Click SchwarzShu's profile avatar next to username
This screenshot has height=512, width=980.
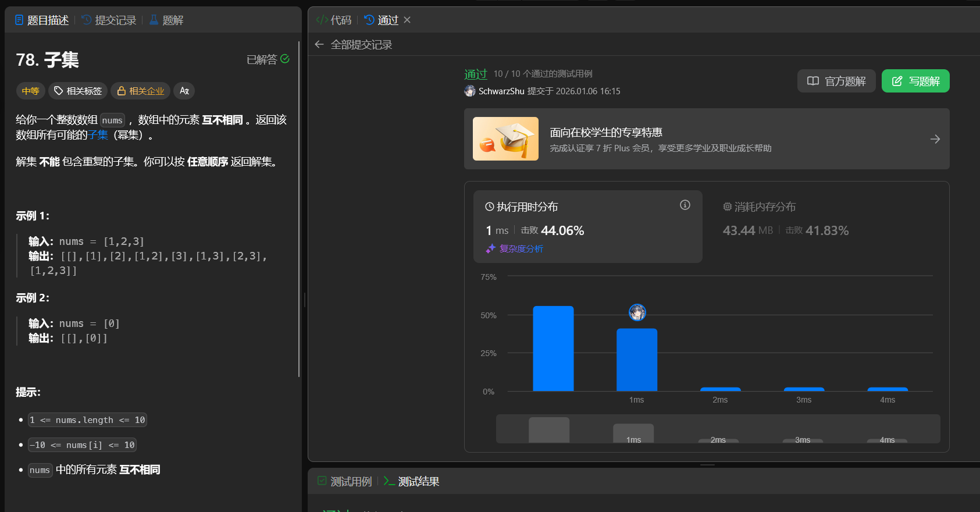pyautogui.click(x=470, y=91)
